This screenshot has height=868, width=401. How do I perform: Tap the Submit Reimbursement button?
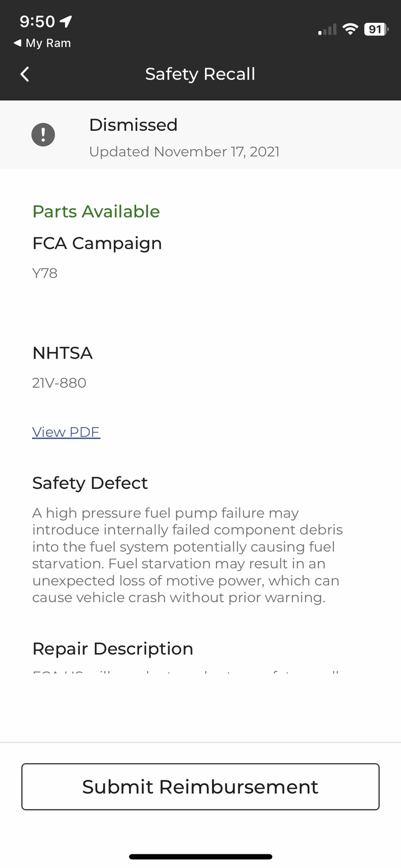pos(200,787)
